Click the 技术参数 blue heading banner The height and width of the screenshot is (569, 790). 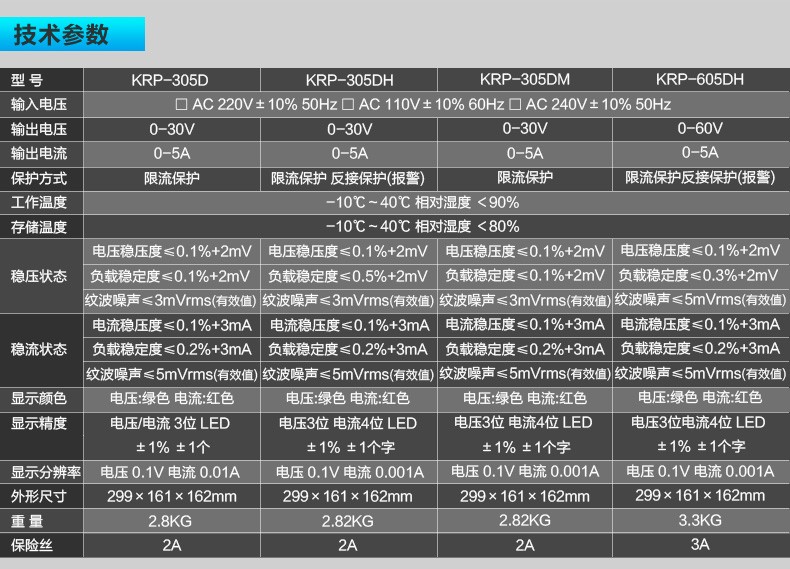coord(73,34)
